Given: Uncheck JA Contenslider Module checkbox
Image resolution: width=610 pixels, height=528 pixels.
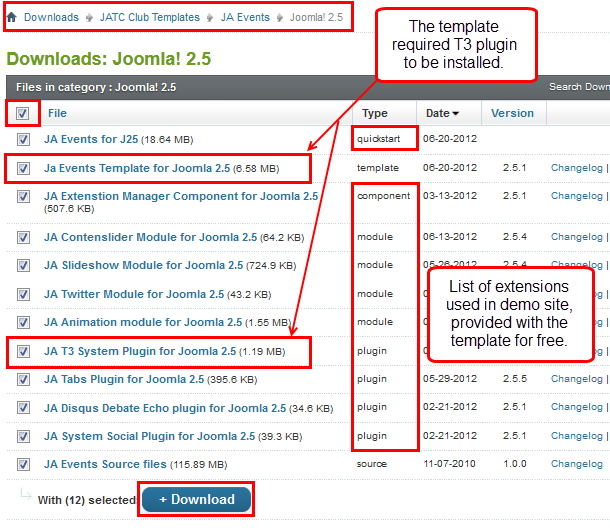Looking at the screenshot, I should tap(23, 237).
